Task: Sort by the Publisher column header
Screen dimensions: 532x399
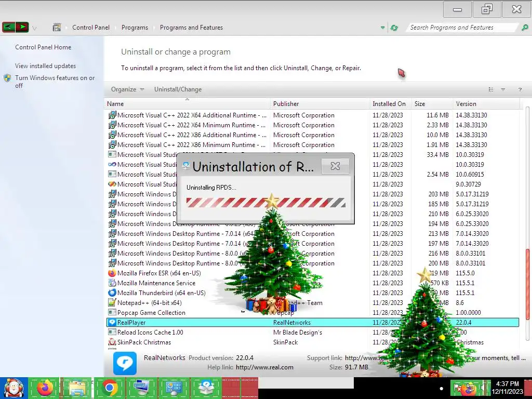Action: [x=320, y=104]
